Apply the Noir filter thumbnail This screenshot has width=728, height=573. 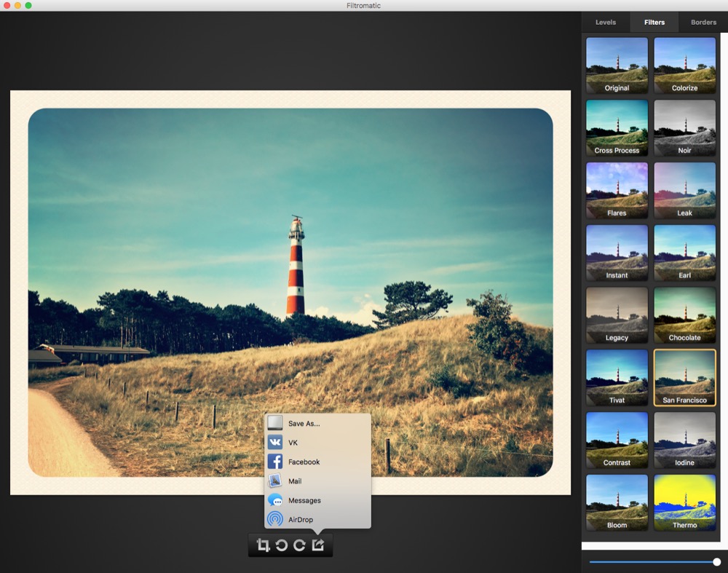click(684, 127)
